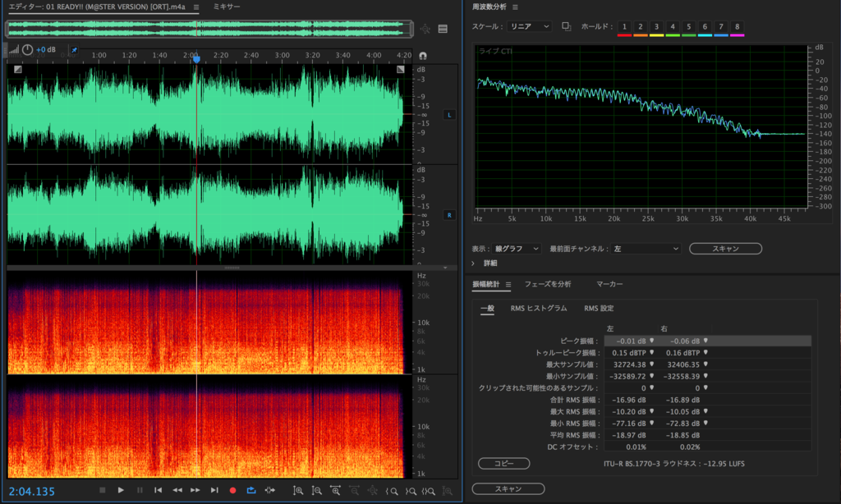Viewport: 841px width, 504px height.
Task: Toggle hold button 4
Action: (673, 27)
